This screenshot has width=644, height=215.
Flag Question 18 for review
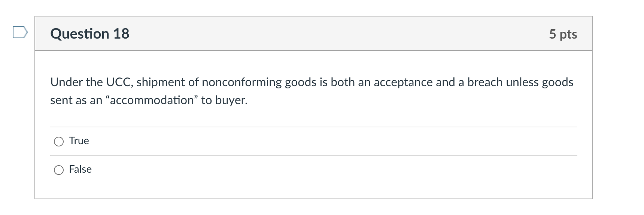coord(20,32)
